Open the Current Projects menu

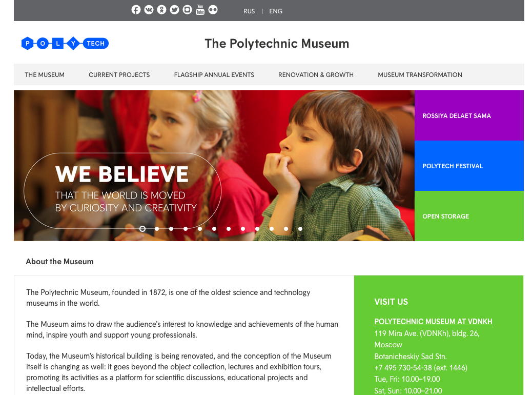pos(119,75)
